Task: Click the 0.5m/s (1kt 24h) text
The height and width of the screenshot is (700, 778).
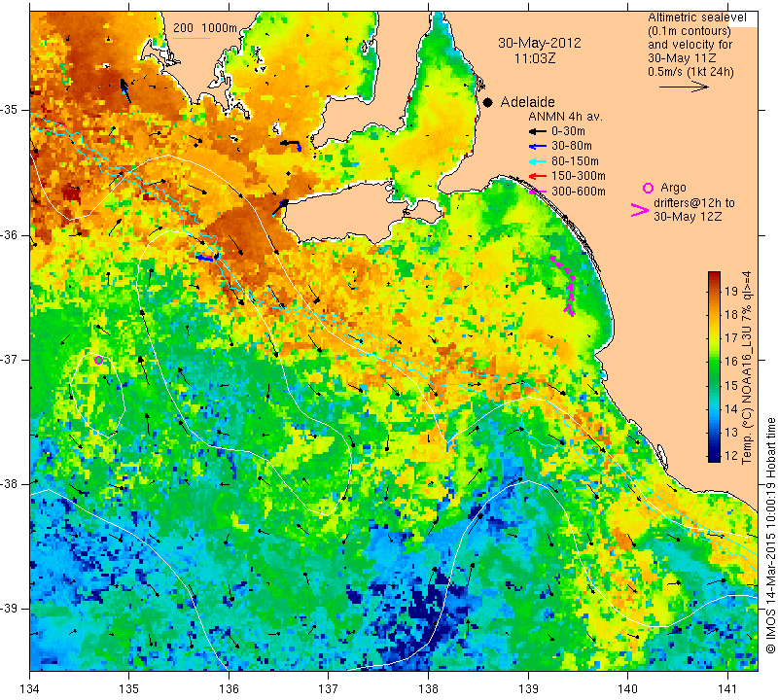Action: point(690,71)
